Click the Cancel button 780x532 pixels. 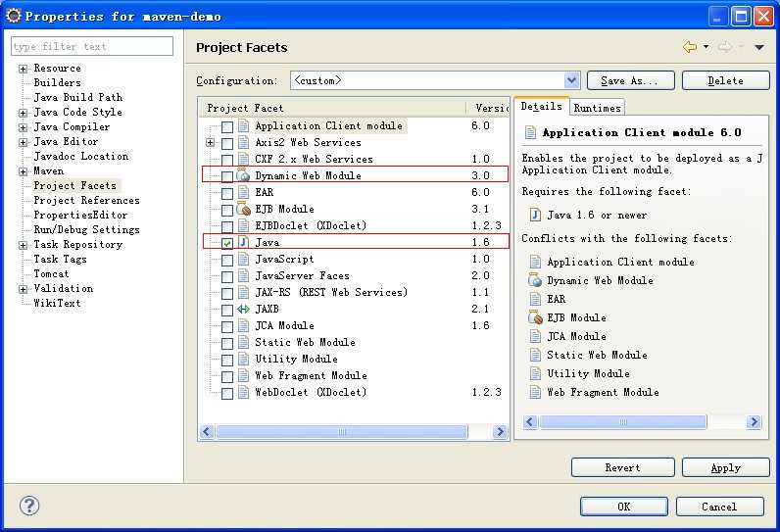(x=719, y=507)
